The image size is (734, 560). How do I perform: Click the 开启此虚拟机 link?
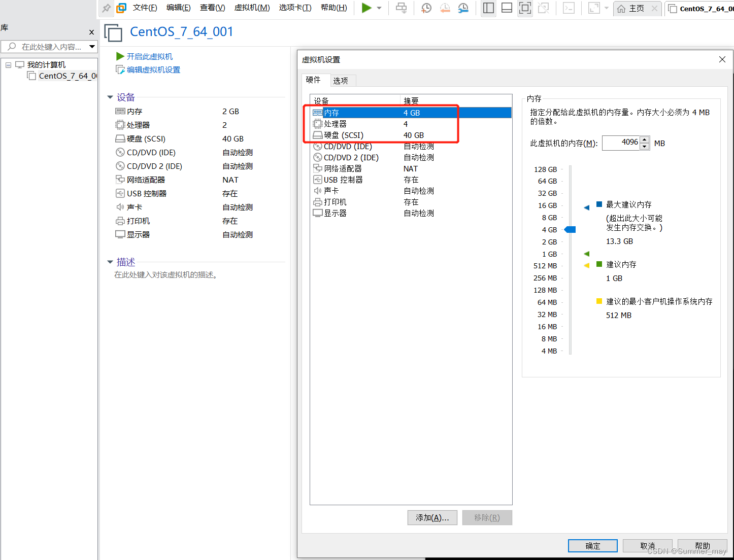(150, 56)
